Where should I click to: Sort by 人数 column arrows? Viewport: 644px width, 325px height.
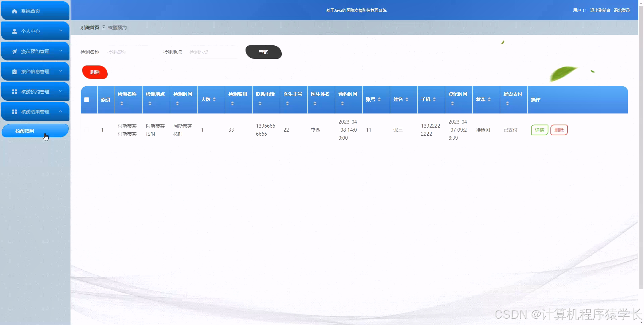214,99
